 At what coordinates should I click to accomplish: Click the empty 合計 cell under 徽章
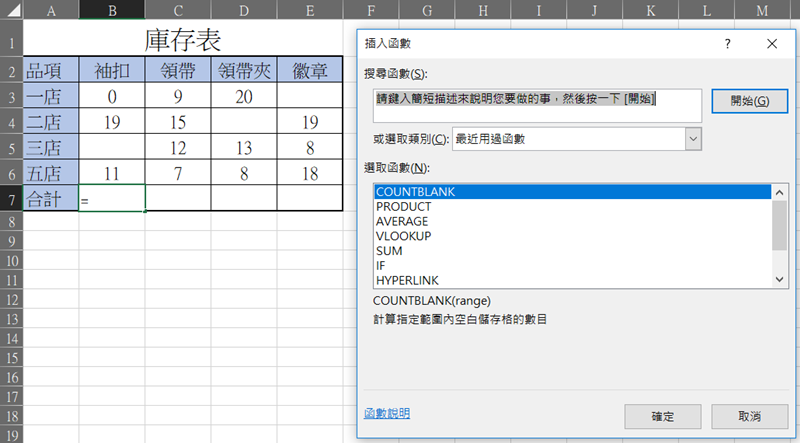pyautogui.click(x=310, y=198)
